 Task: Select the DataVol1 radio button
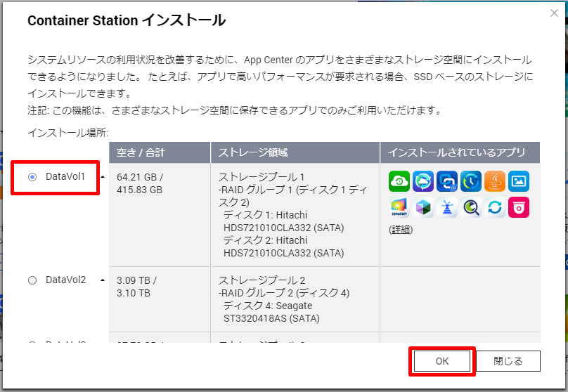pyautogui.click(x=32, y=177)
